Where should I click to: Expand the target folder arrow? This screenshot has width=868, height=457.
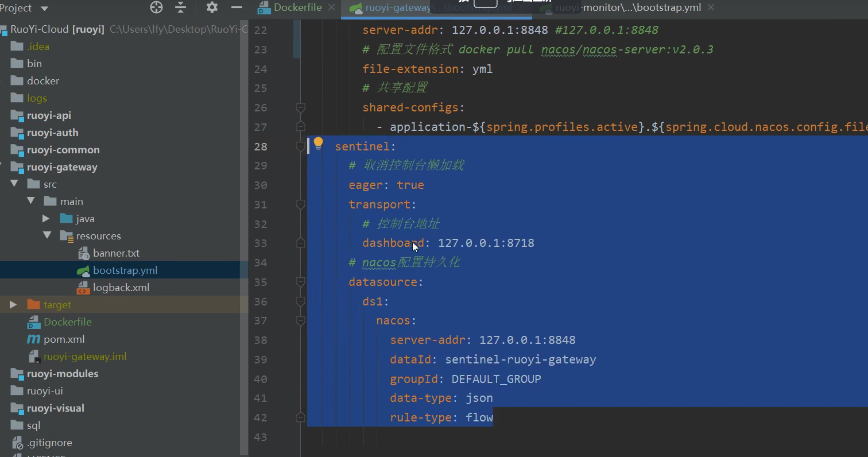tap(13, 305)
